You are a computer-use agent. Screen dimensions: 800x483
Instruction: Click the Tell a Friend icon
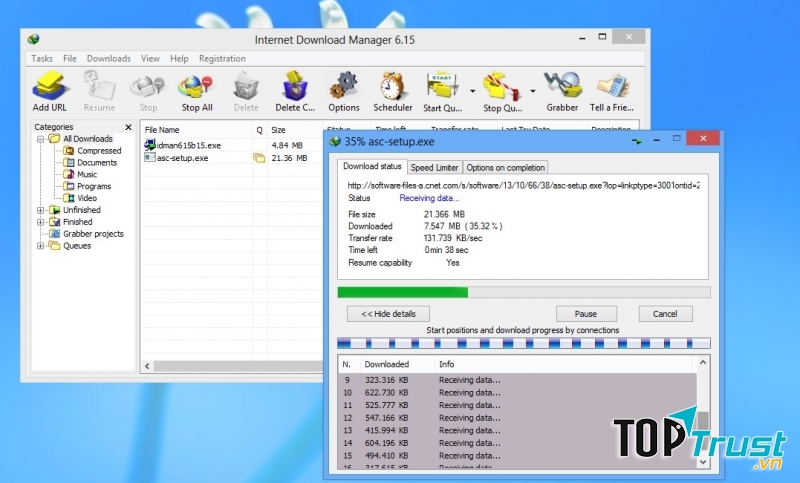[x=612, y=86]
